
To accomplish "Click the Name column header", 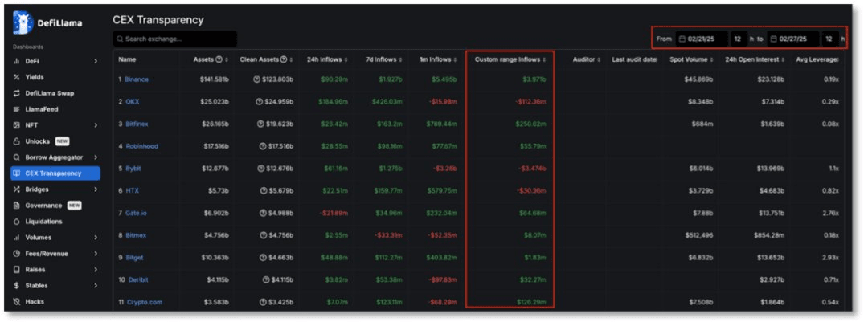I will tap(127, 59).
